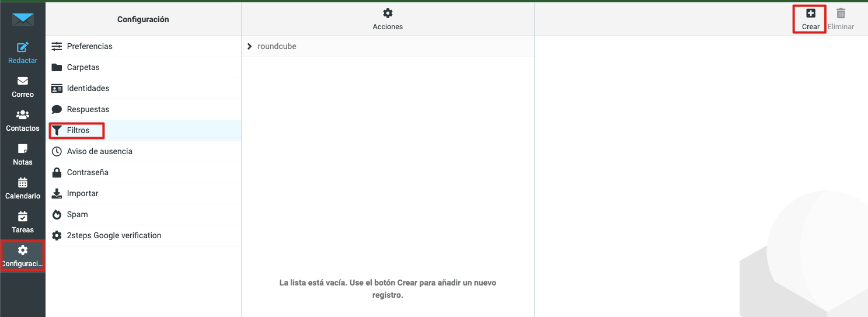868x317 pixels.
Task: Open Tareas task list
Action: click(23, 222)
